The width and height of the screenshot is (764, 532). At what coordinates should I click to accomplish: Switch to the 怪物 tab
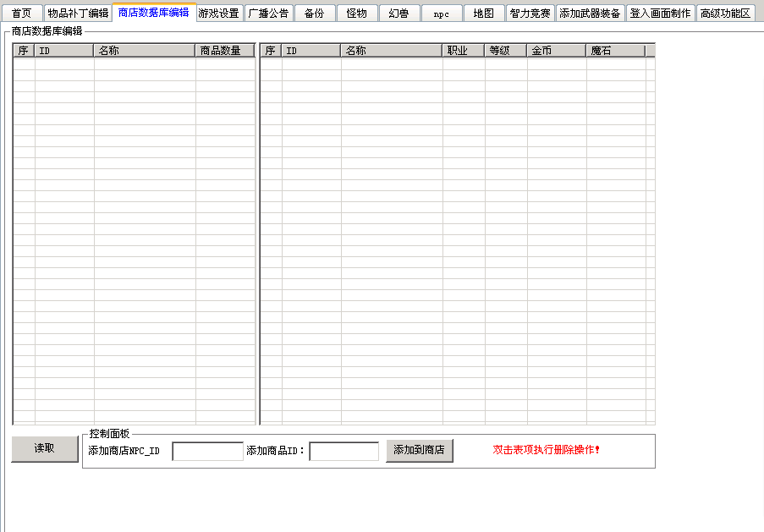357,14
